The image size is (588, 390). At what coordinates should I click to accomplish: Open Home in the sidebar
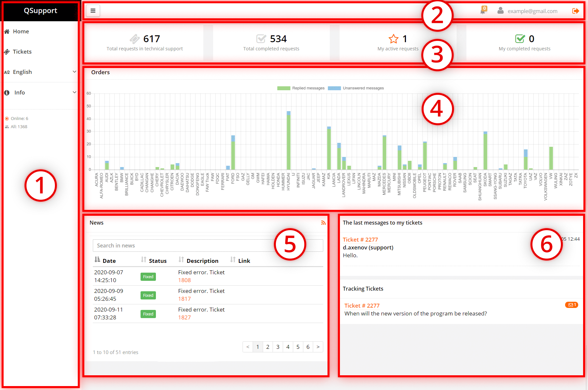click(x=21, y=31)
